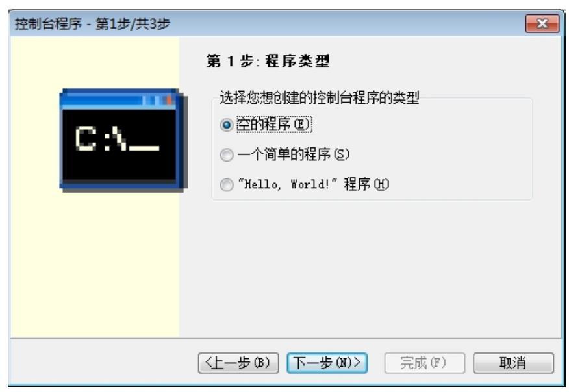The height and width of the screenshot is (392, 569).
Task: Click the greyed-out 完成(F) button
Action: [424, 363]
